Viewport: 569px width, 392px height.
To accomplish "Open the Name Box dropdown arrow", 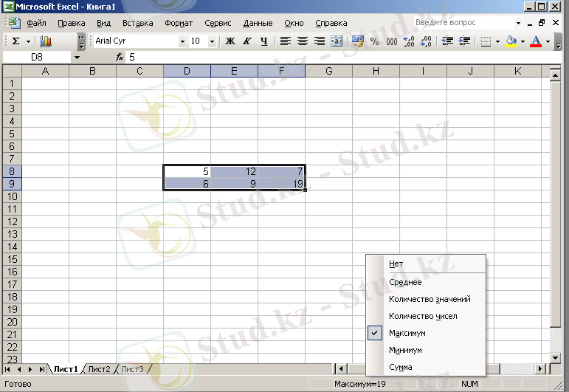I will [77, 57].
